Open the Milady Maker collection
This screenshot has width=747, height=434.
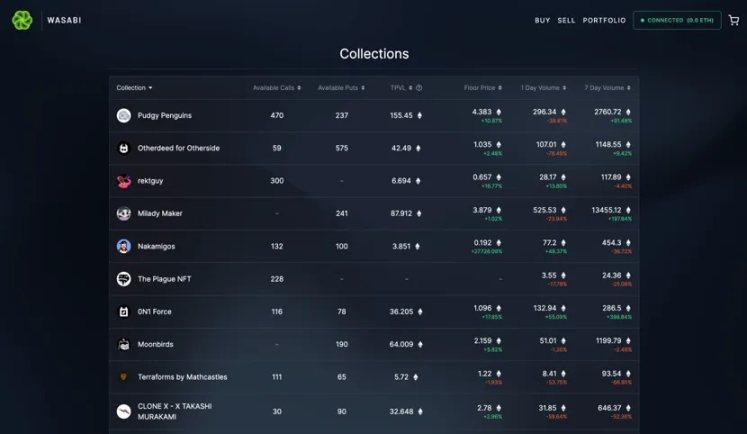(160, 213)
